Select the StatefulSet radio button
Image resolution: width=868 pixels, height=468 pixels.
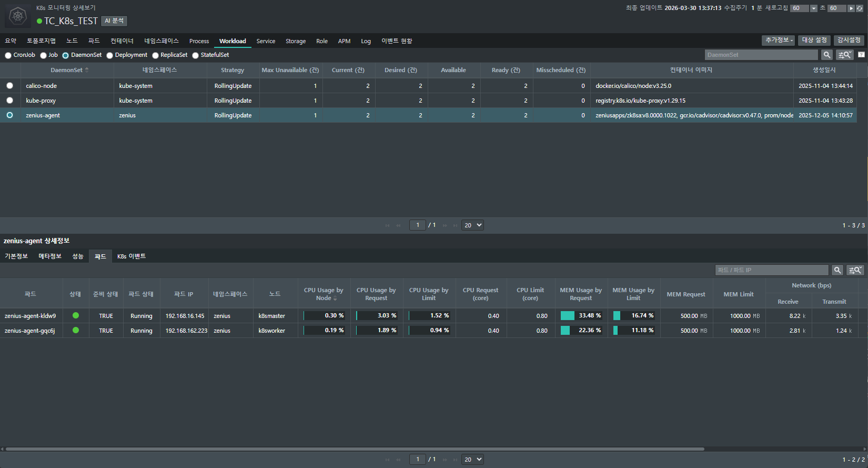196,55
